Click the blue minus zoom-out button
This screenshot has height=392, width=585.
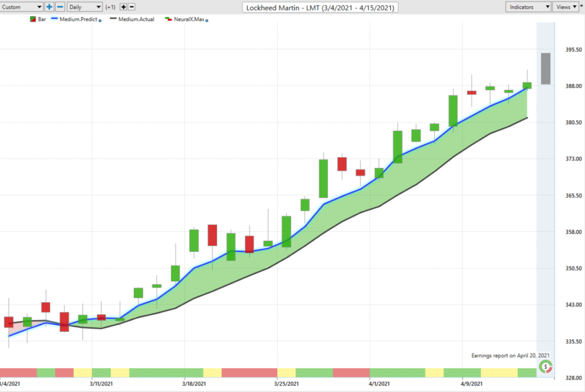pos(60,7)
